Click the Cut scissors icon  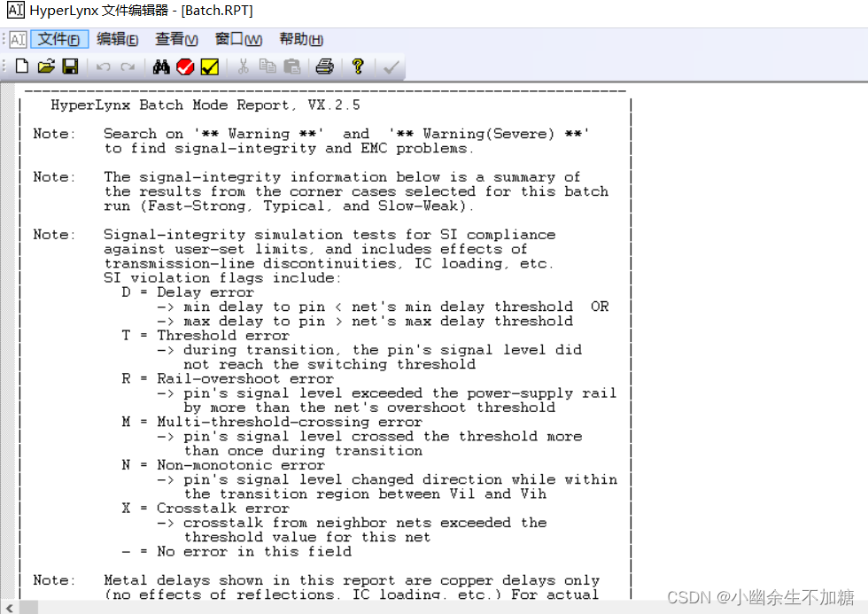tap(243, 67)
